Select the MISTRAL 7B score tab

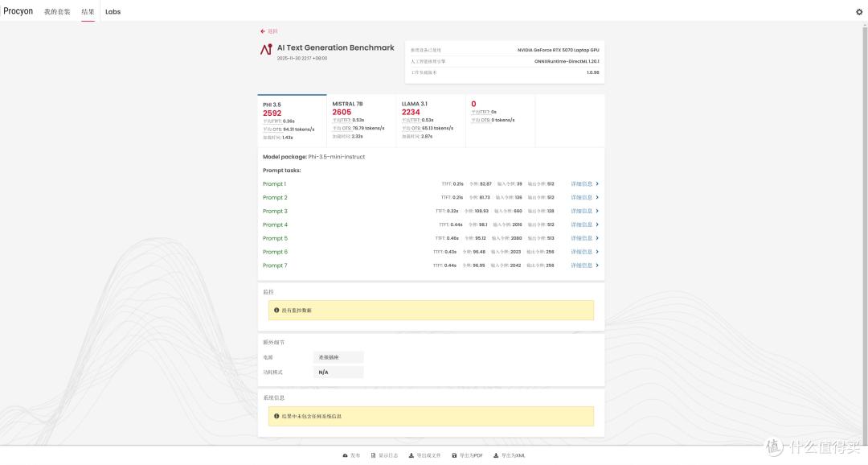click(x=362, y=121)
